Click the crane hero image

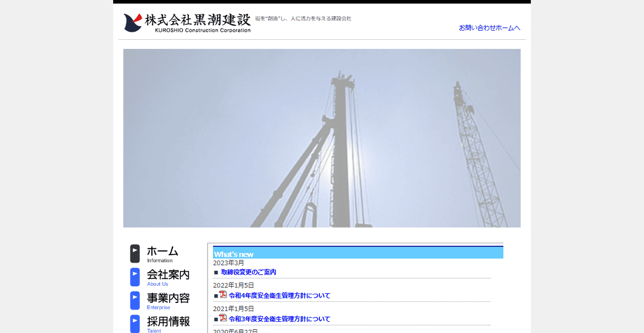(322, 137)
